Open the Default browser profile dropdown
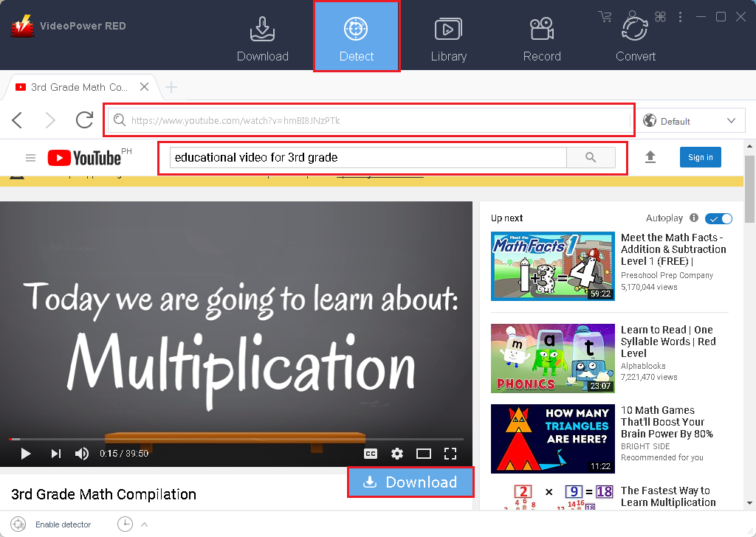 coord(691,119)
